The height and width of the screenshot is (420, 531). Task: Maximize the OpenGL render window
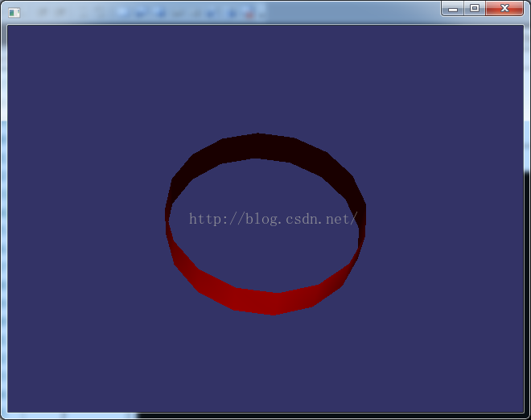(475, 9)
